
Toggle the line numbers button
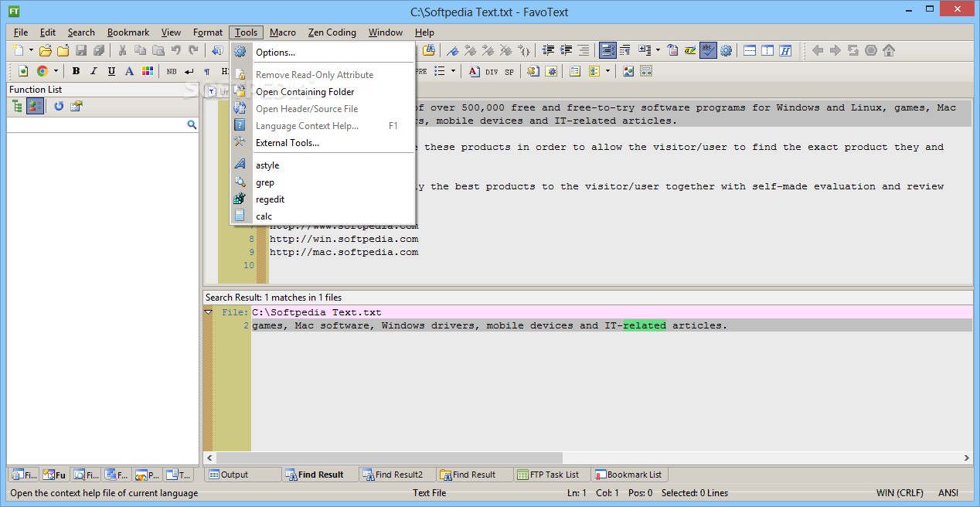607,51
